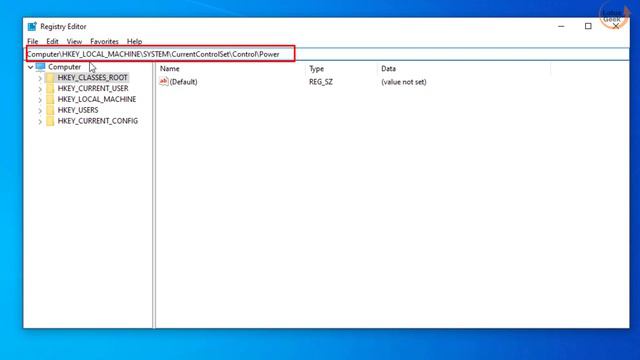Open the Favorites menu

point(104,42)
